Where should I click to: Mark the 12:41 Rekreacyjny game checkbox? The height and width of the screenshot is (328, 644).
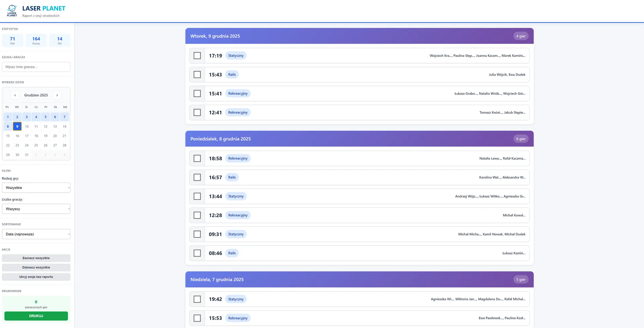coord(197,112)
